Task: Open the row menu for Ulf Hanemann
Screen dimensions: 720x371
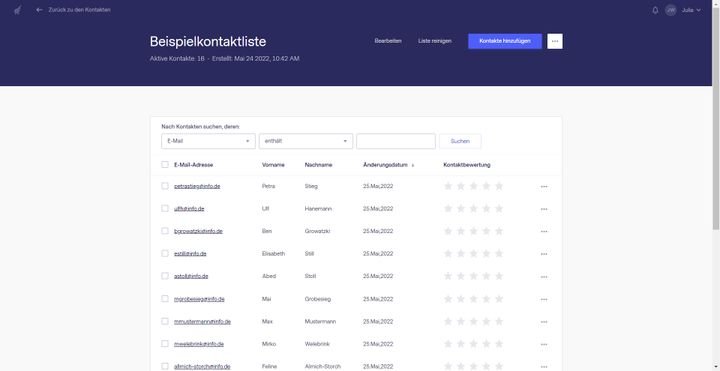Action: click(x=544, y=209)
